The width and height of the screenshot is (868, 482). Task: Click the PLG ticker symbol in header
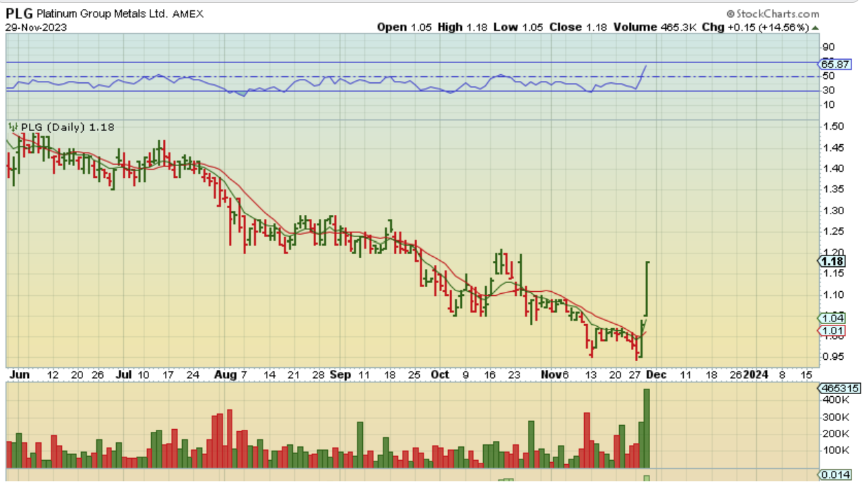tap(20, 13)
